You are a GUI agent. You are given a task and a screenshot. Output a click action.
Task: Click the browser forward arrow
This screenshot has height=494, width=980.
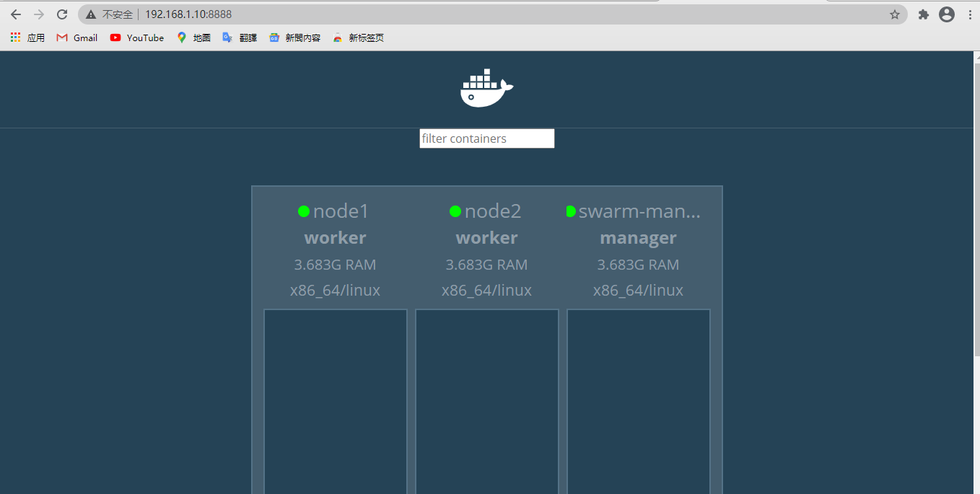point(39,14)
